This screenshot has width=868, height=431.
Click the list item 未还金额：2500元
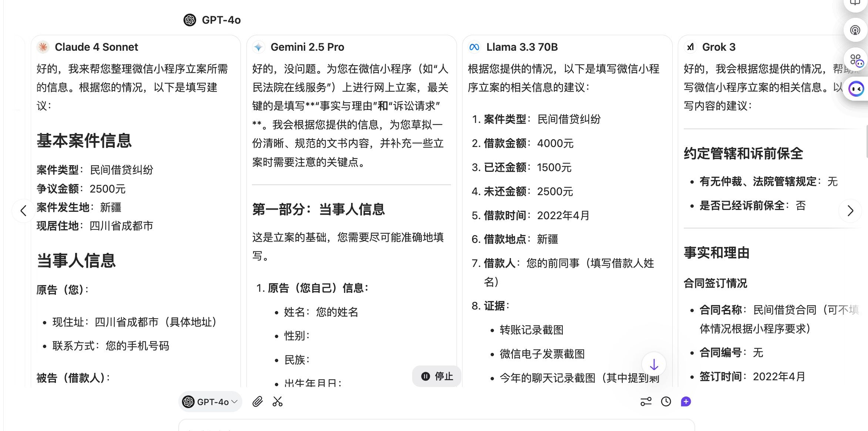point(528,191)
